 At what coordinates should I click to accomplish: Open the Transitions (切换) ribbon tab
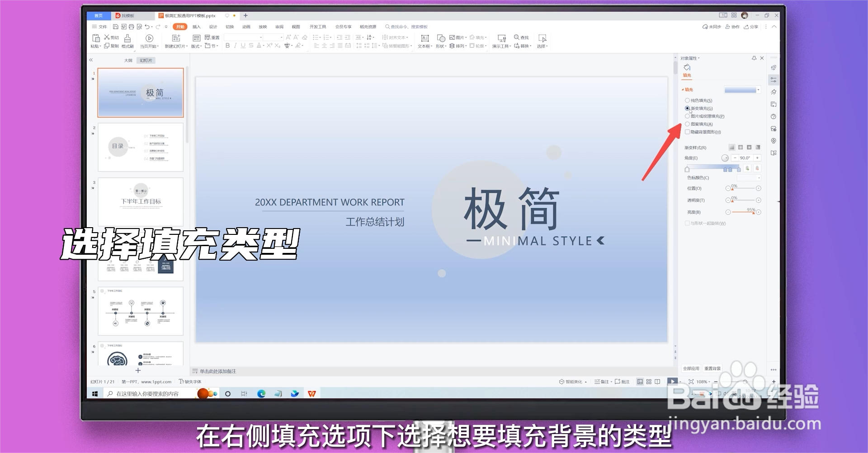(x=230, y=27)
